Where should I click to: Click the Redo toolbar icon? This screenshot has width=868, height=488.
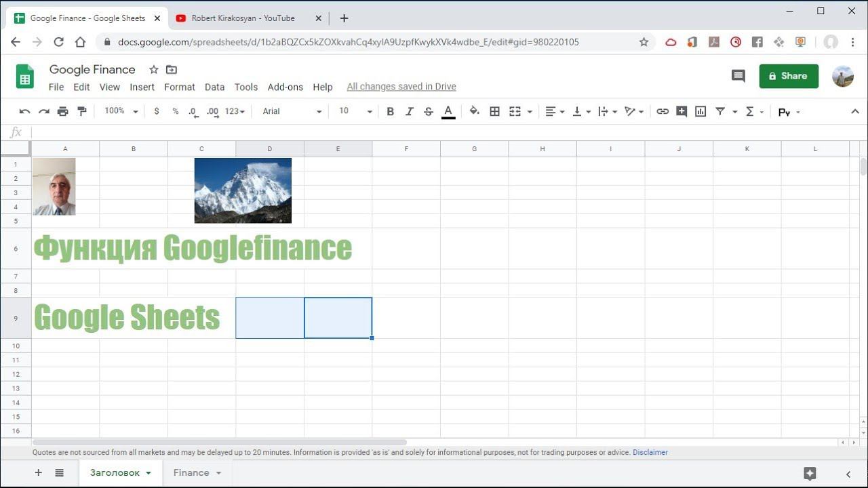coord(44,112)
